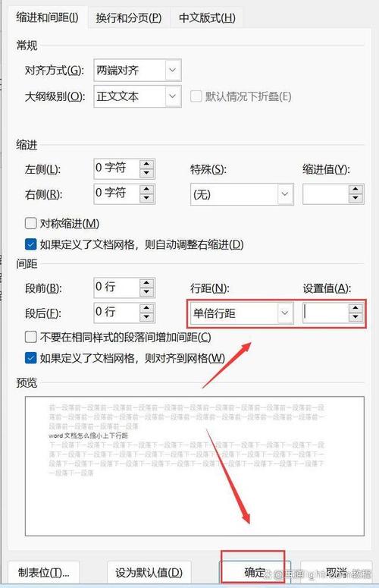Decrease left indent with down arrow
The width and height of the screenshot is (379, 588).
(x=146, y=173)
